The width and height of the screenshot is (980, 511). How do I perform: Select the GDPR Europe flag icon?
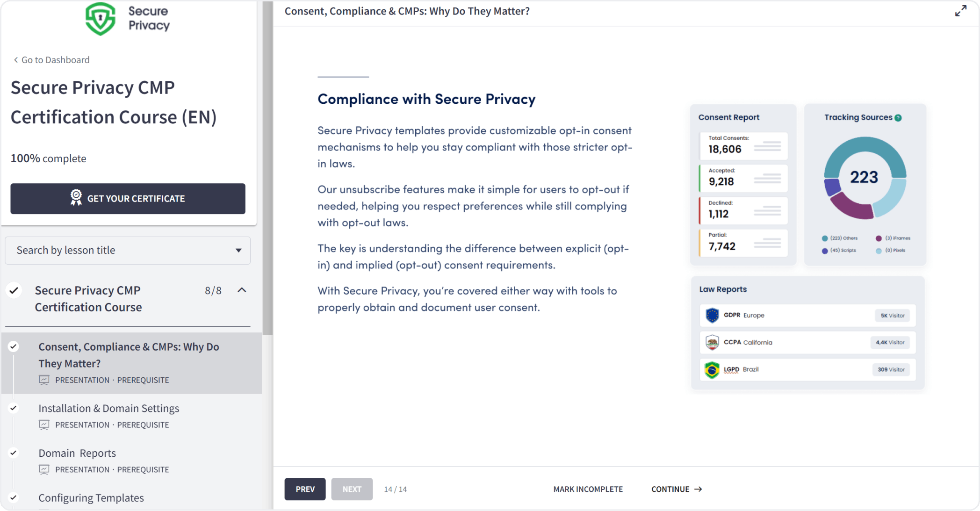point(712,315)
